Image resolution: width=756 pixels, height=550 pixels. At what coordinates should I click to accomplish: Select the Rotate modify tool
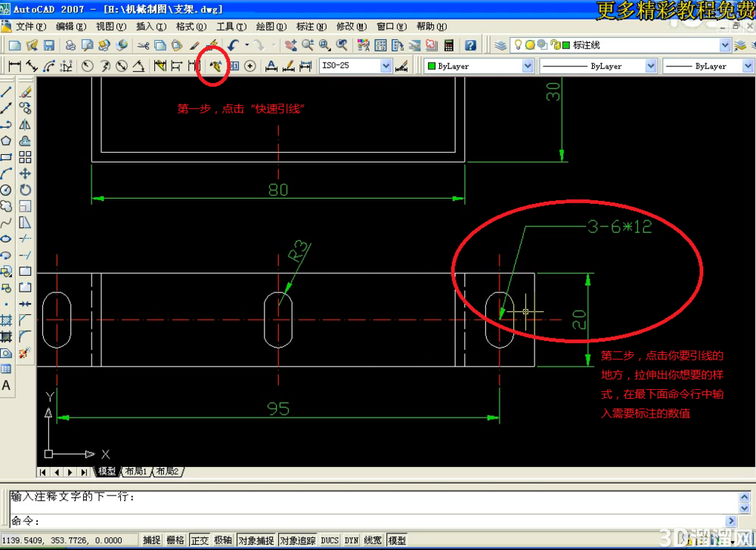(x=25, y=190)
